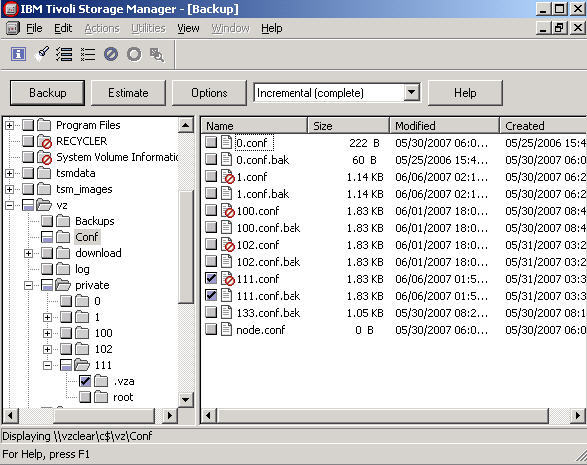
Task: Check the 0.conf.bak file checkbox
Action: 211,159
